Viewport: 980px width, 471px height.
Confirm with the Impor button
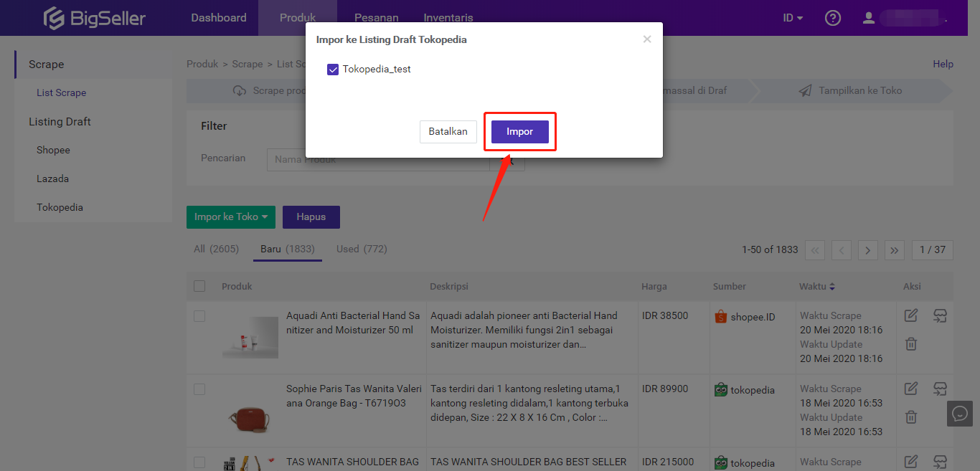(x=520, y=132)
